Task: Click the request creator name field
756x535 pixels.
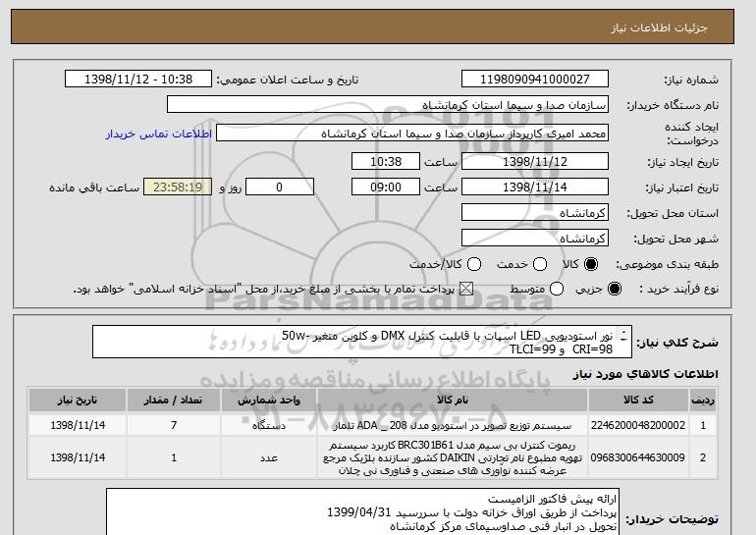Action: pos(412,134)
